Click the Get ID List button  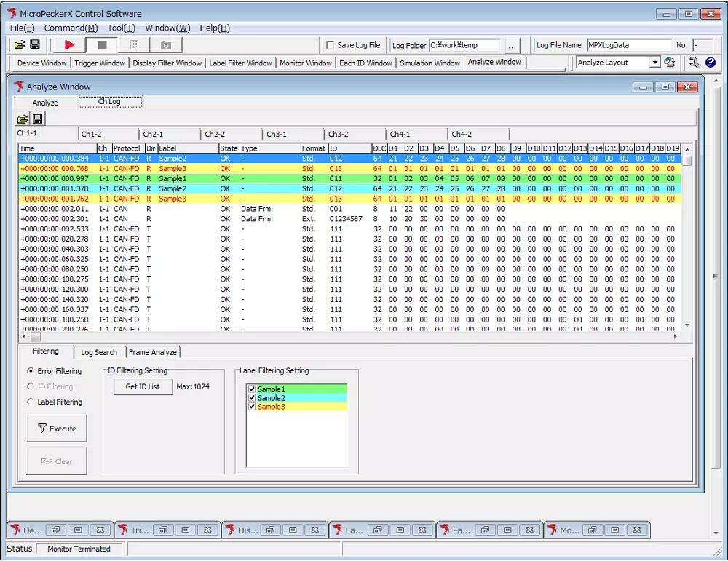tap(143, 386)
